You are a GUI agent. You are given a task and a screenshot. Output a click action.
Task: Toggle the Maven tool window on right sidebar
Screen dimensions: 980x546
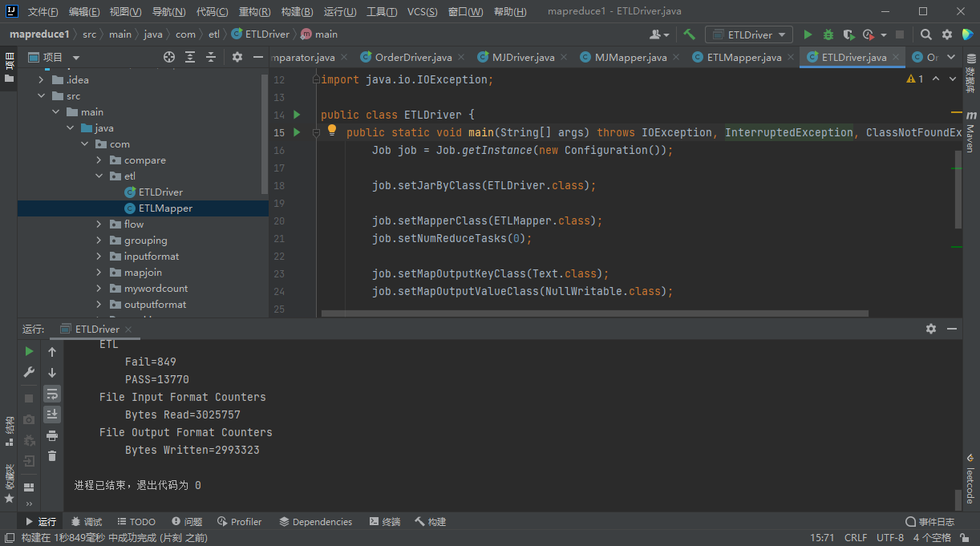pyautogui.click(x=970, y=132)
